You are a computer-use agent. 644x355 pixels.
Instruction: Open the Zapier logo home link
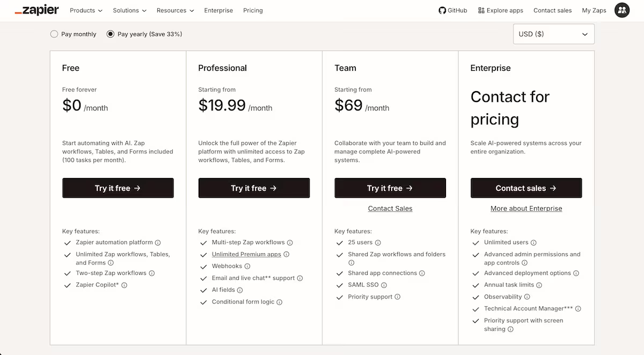point(36,10)
